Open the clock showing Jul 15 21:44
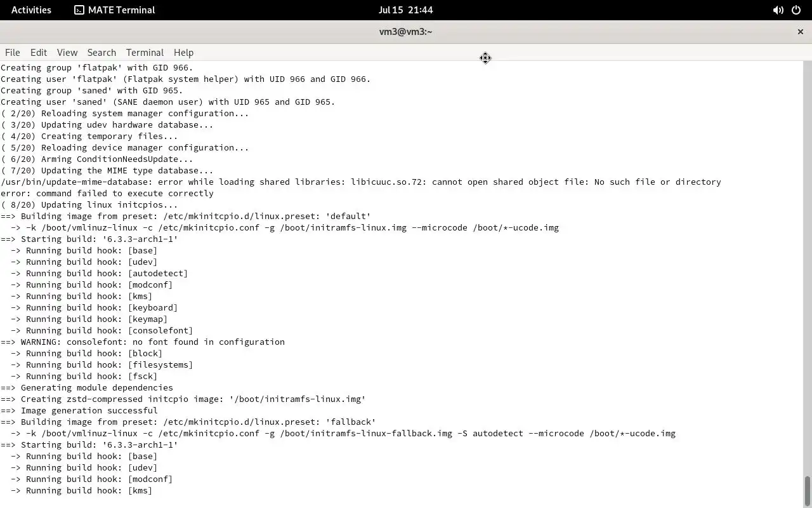Viewport: 812px width, 508px height. [x=405, y=10]
